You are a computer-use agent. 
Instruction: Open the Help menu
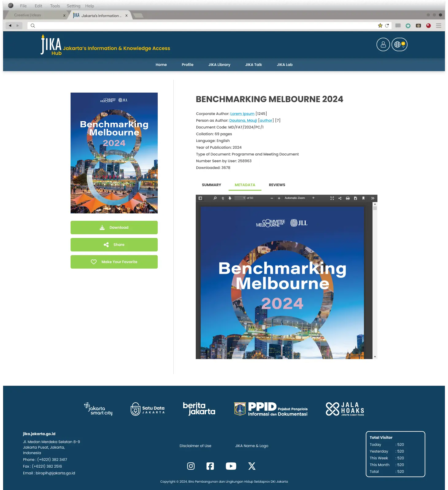(90, 6)
